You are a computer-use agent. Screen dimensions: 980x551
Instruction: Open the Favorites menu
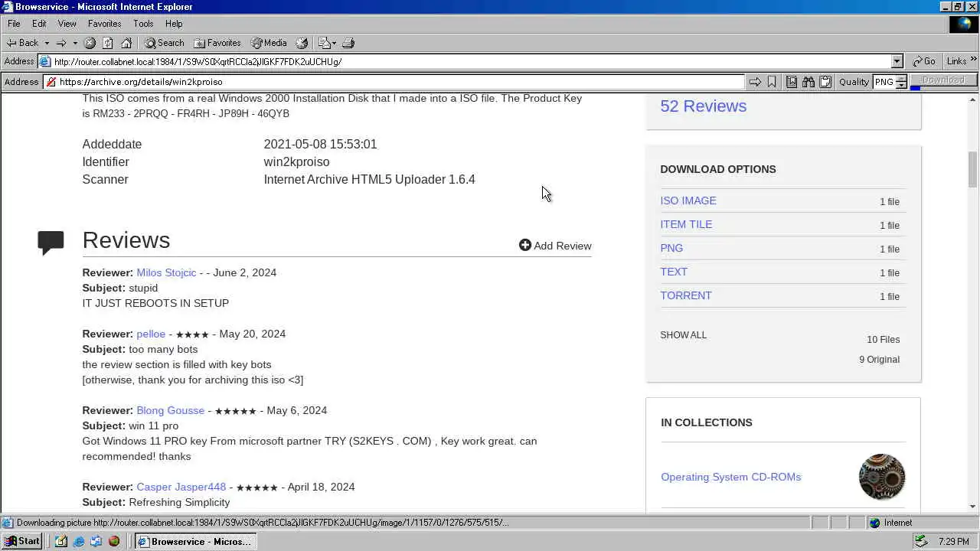point(104,24)
